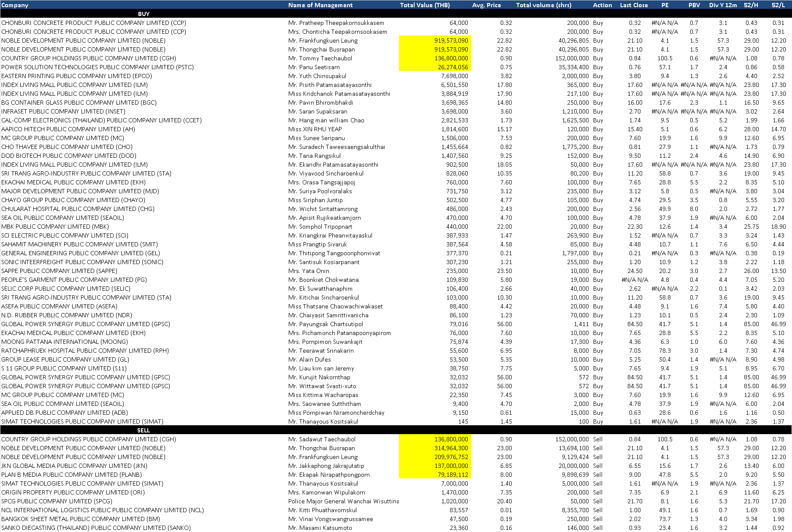Click SANKO DIECASTING (THAILAND) (SANKO) company cell
Screen dimensions: 792x532
[x=96, y=528]
